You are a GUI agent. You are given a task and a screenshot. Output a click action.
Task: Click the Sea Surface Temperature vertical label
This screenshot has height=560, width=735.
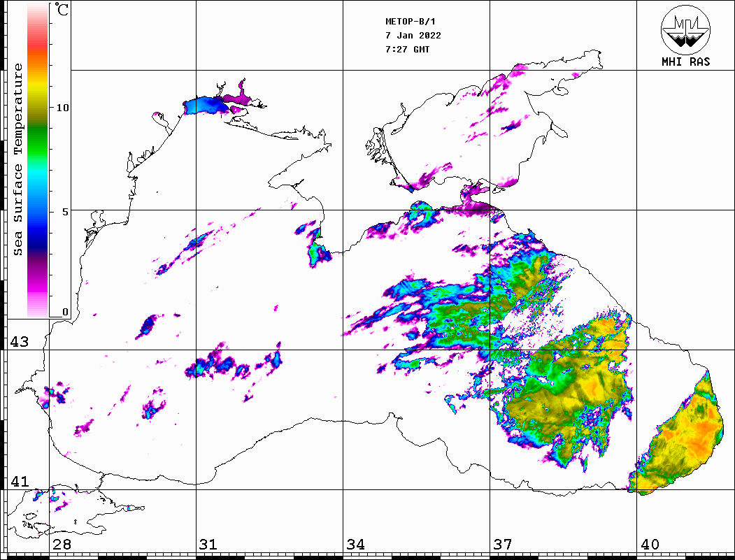[x=18, y=159]
